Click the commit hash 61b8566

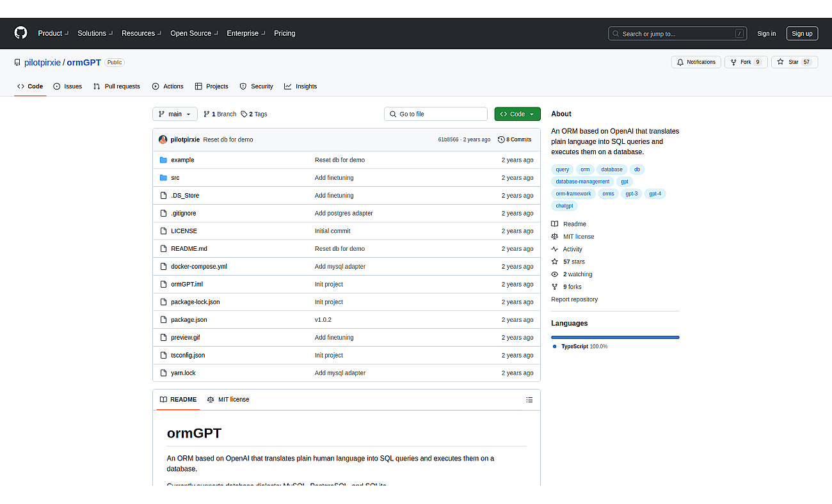pyautogui.click(x=448, y=139)
